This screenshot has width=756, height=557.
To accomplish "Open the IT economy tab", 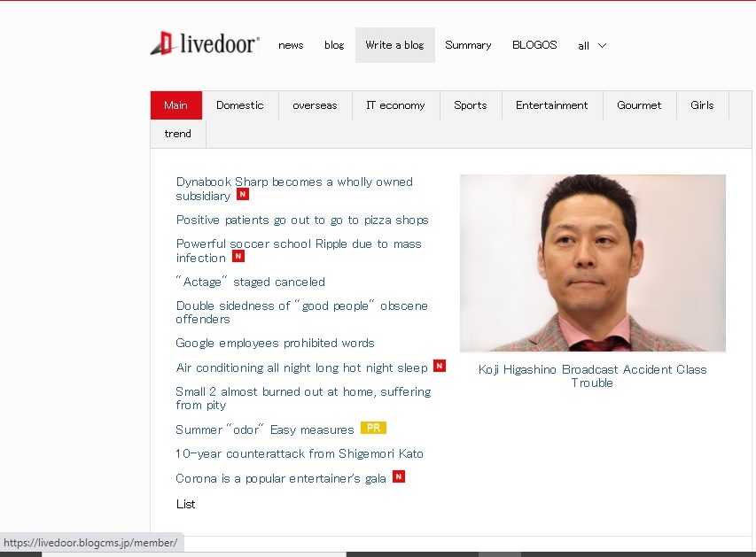I will [396, 105].
